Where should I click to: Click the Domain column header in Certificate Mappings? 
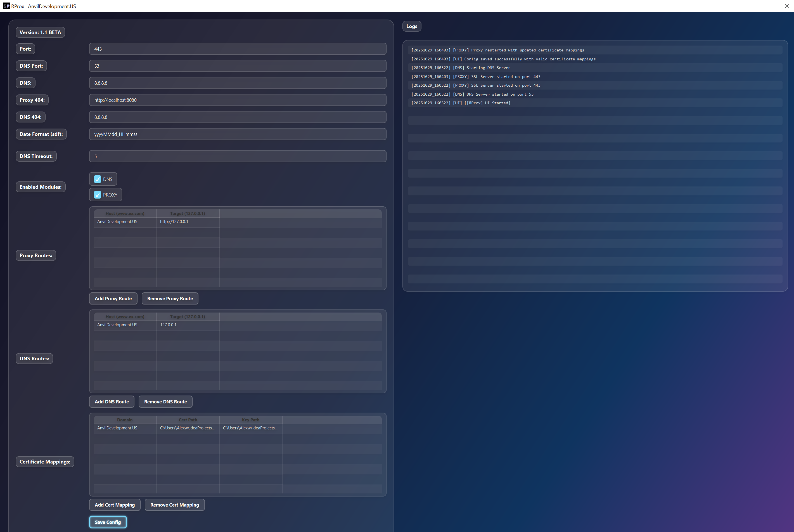pos(125,420)
